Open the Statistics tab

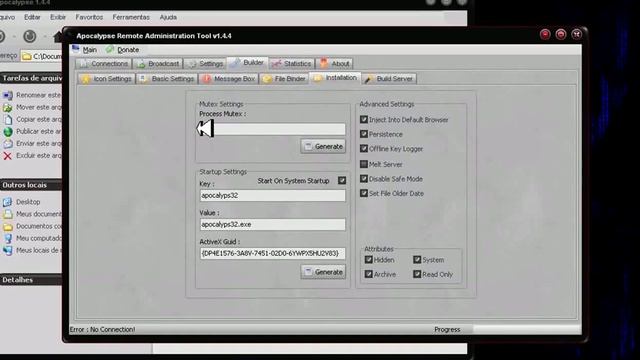click(292, 64)
